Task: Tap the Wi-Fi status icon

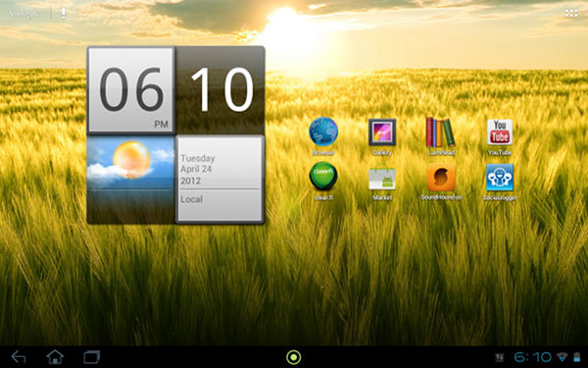Action: (562, 357)
